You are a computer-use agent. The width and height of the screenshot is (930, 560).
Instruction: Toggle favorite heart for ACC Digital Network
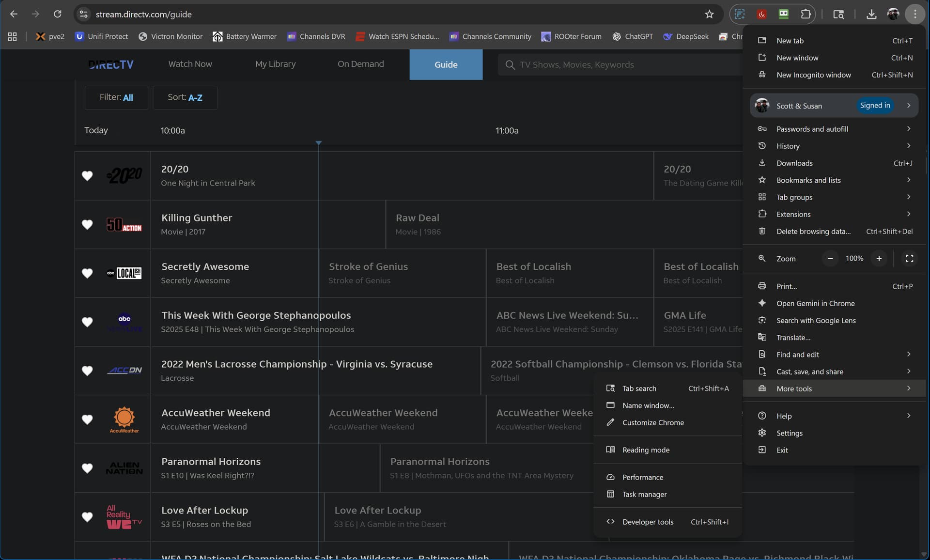coord(87,371)
